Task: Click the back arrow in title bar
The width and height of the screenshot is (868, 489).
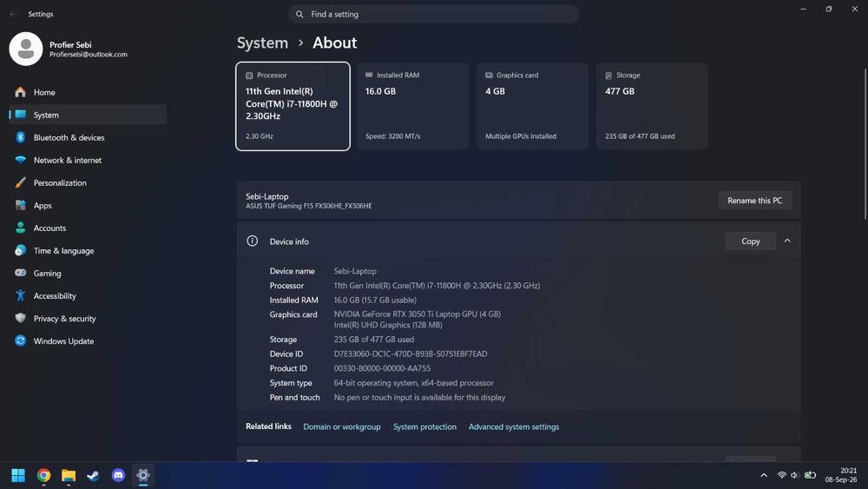Action: click(13, 14)
